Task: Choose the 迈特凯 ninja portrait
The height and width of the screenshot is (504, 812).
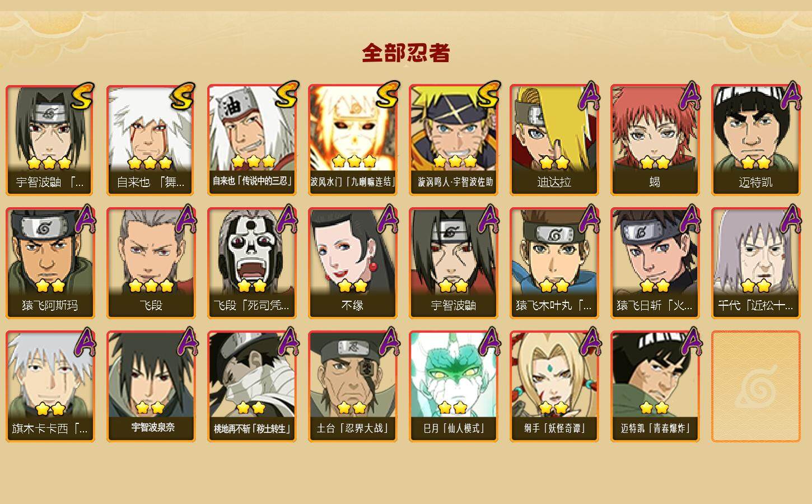Action: click(755, 140)
